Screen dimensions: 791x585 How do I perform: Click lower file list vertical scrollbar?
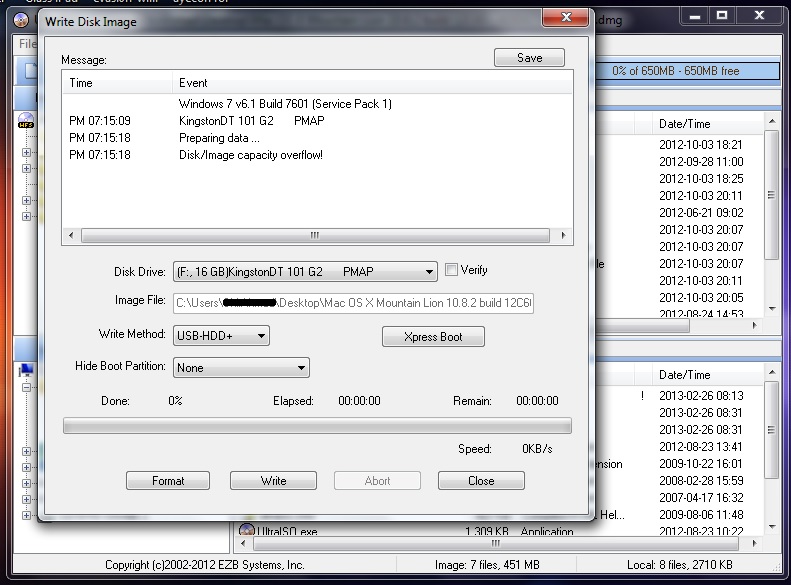tap(771, 430)
